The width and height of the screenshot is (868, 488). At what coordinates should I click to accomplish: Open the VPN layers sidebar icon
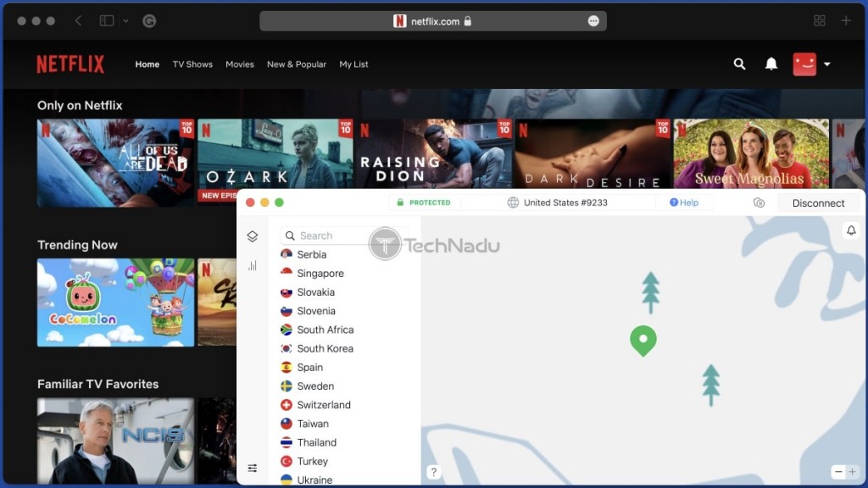(253, 236)
